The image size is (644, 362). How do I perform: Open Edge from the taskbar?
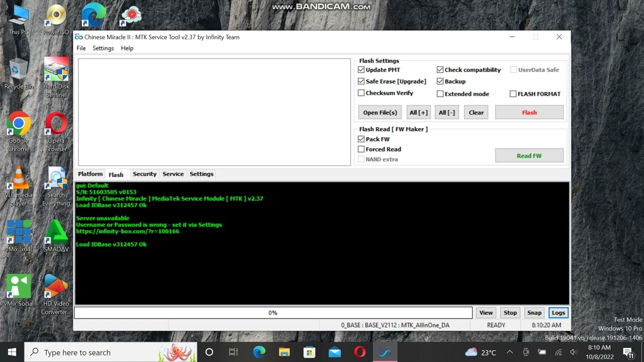(259, 352)
